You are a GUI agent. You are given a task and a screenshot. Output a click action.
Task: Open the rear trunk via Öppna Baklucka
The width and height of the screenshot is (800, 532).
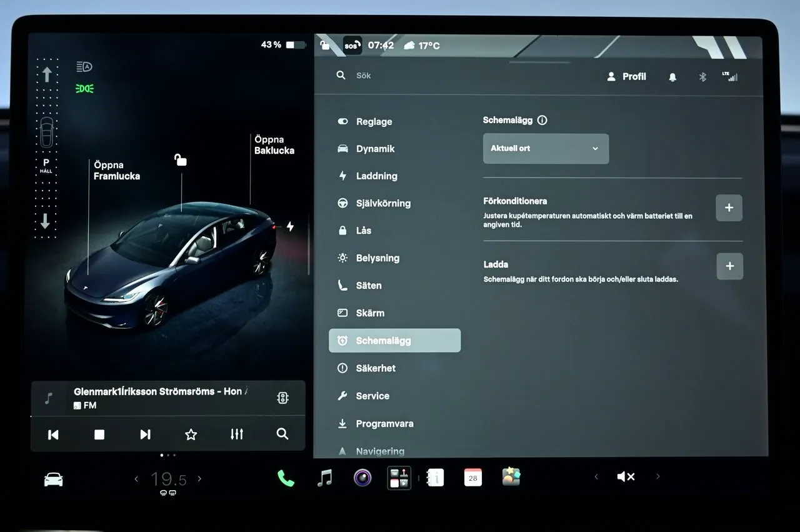tap(274, 145)
